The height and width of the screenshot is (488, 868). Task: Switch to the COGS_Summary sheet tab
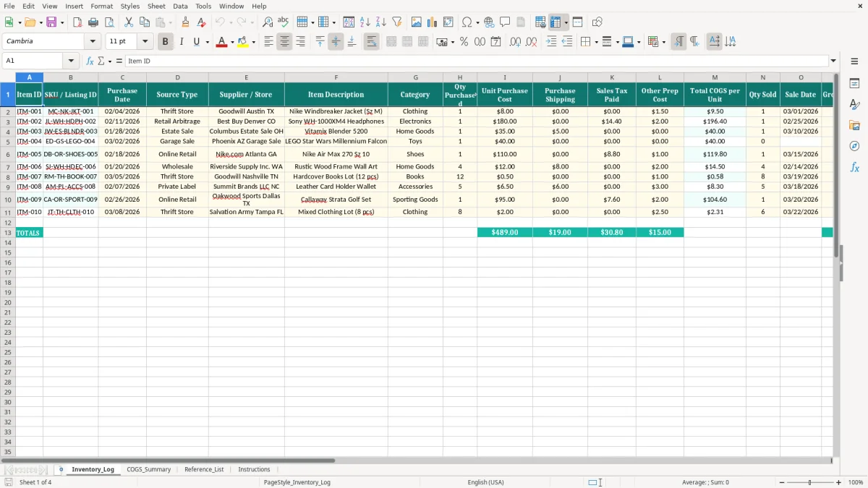(x=149, y=469)
